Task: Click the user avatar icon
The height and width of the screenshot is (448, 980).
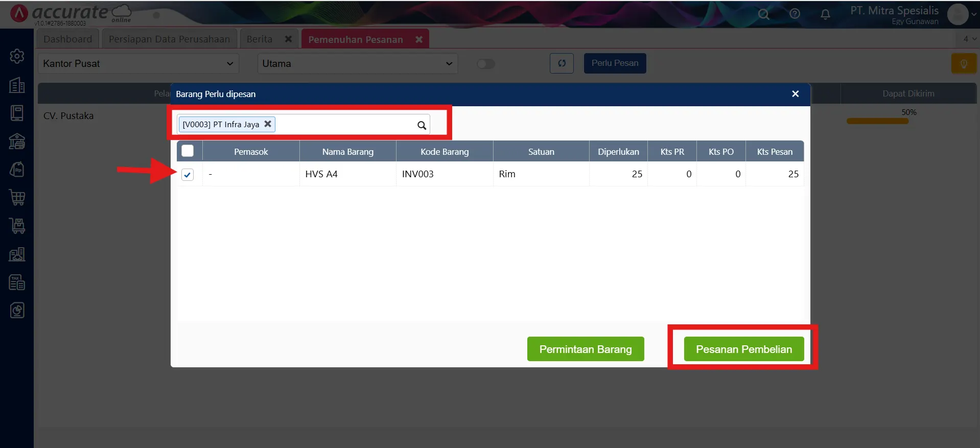Action: pyautogui.click(x=958, y=14)
